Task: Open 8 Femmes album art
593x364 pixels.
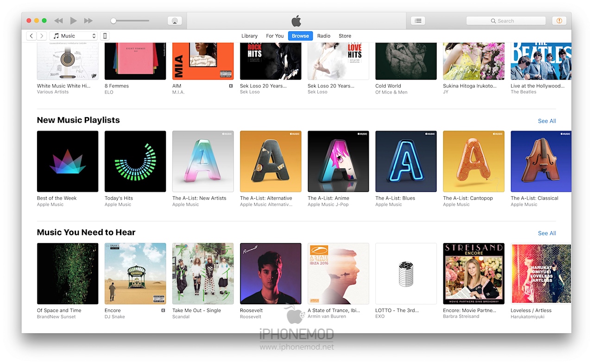Action: [x=135, y=61]
